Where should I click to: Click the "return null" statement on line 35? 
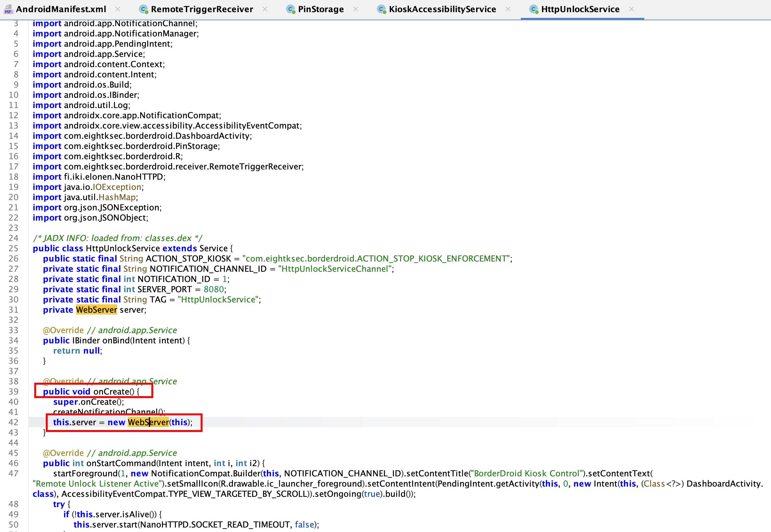click(x=77, y=351)
